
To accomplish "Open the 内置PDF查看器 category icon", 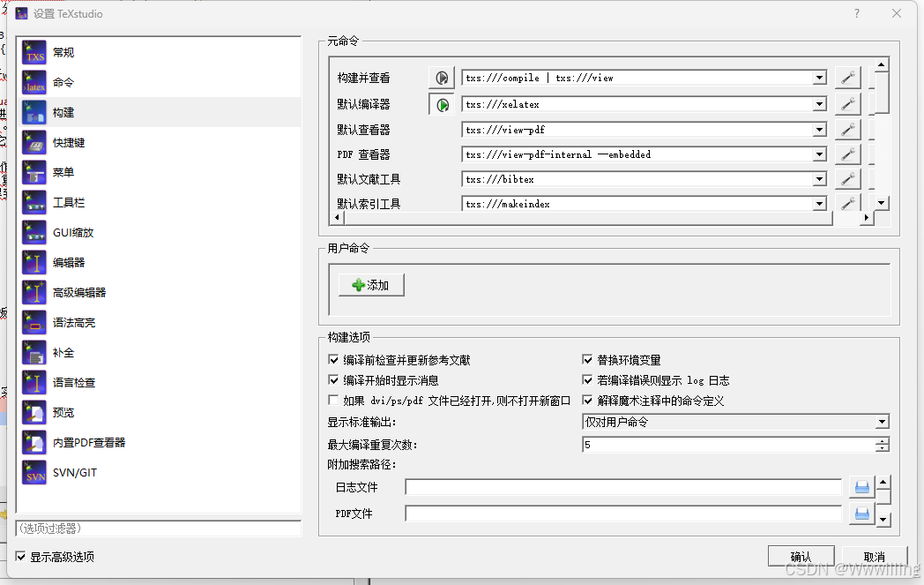I will [x=34, y=443].
